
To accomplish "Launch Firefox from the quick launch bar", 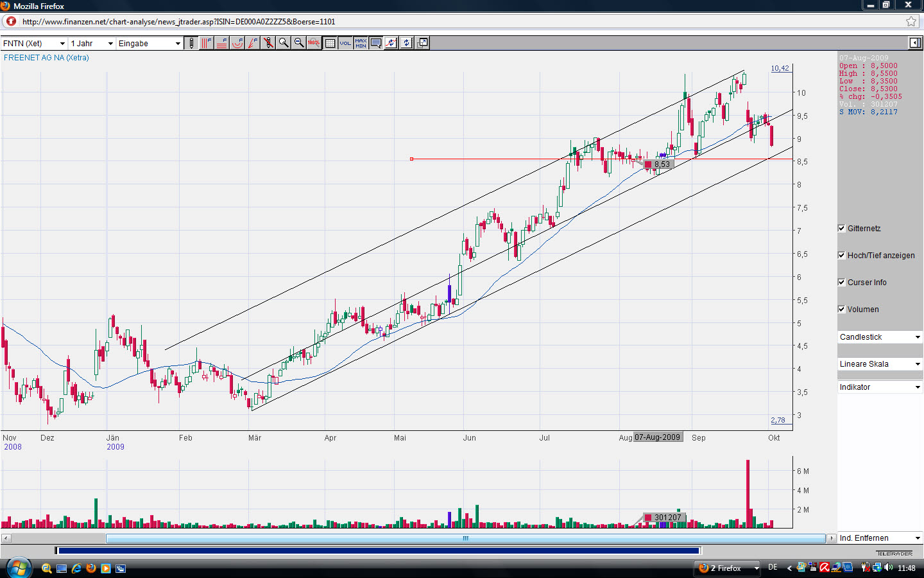I will (x=91, y=568).
